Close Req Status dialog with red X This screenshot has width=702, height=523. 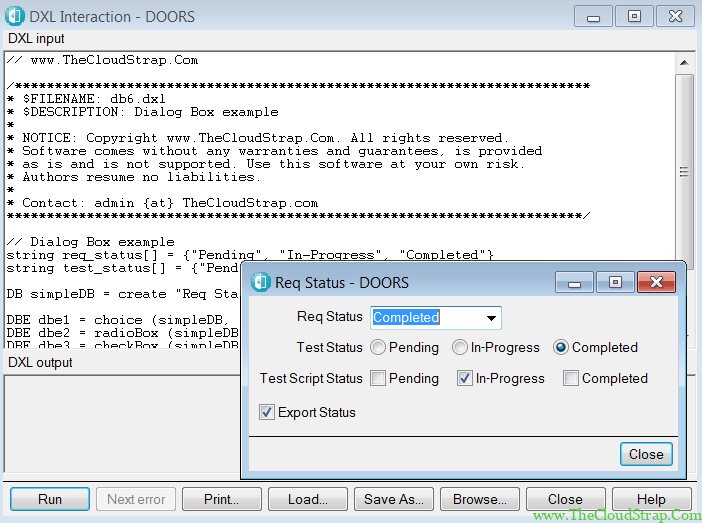click(656, 282)
